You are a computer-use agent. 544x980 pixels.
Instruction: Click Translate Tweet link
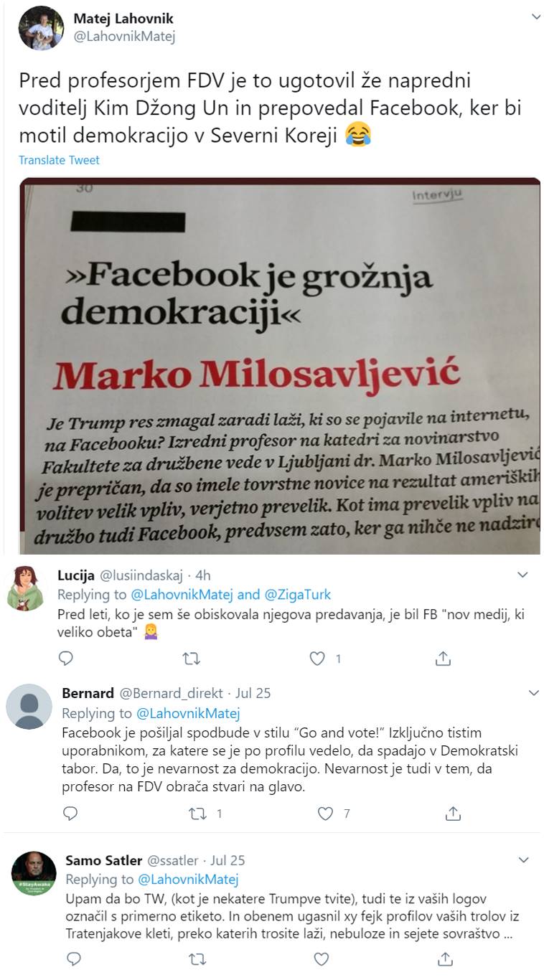click(59, 160)
